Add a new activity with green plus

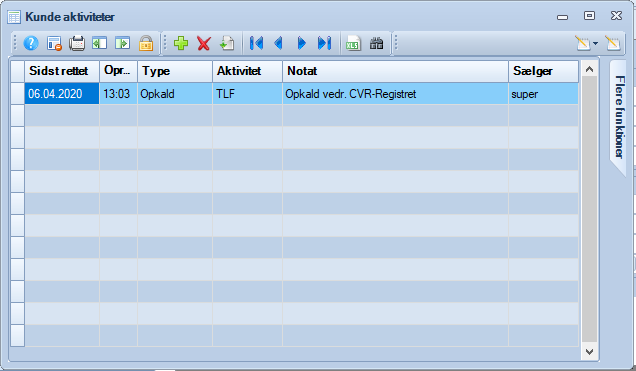pyautogui.click(x=181, y=43)
